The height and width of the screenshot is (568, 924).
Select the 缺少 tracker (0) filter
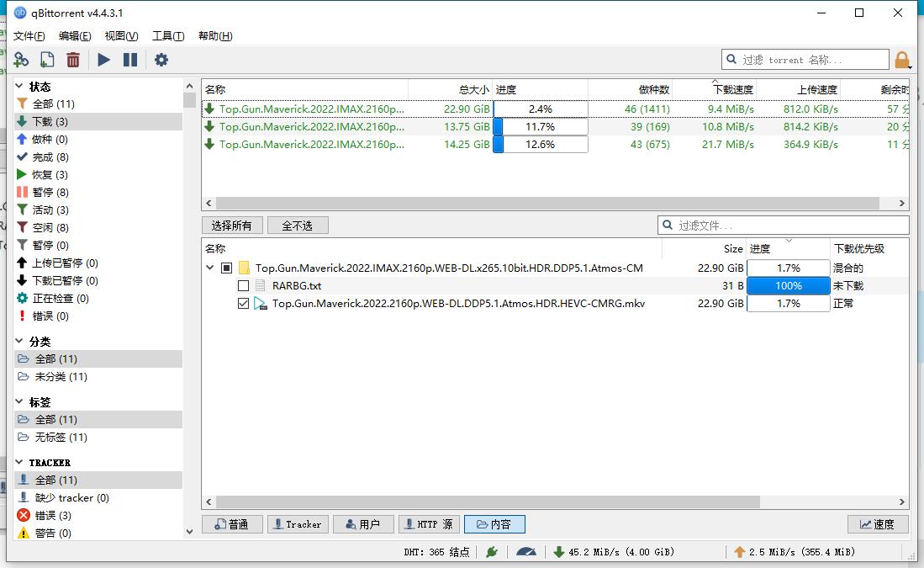click(x=98, y=498)
